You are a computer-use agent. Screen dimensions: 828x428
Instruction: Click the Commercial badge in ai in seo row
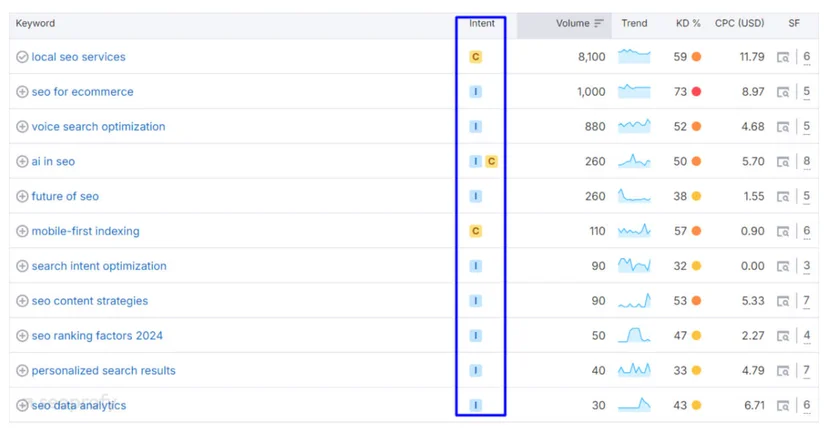coord(491,161)
